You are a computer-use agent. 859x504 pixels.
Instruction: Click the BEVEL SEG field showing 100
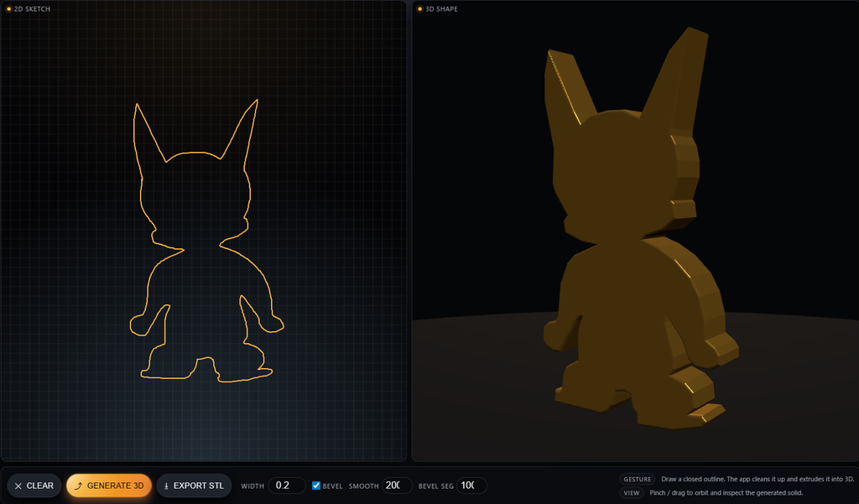pyautogui.click(x=470, y=485)
